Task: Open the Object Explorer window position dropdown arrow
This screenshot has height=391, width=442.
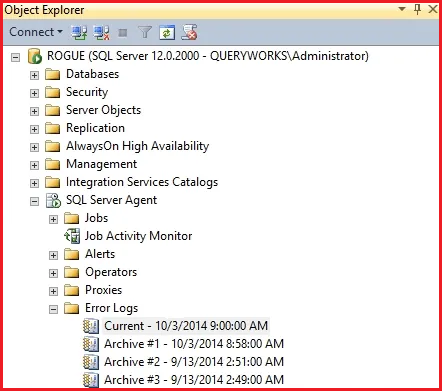Action: (402, 9)
